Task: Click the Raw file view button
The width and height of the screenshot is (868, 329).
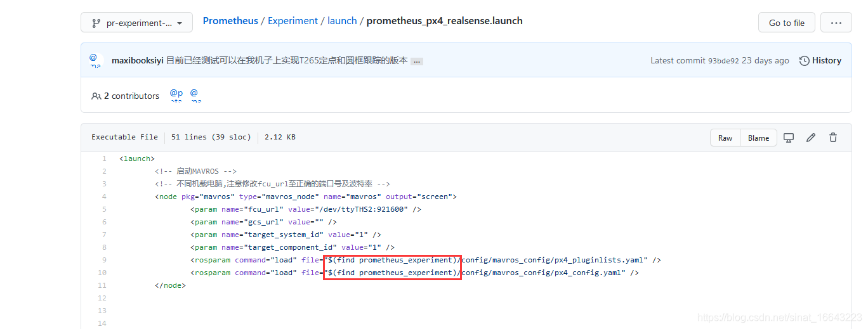Action: pyautogui.click(x=725, y=138)
